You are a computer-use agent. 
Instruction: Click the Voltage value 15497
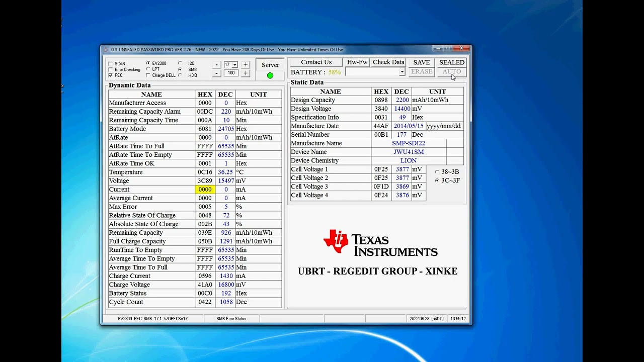click(226, 180)
